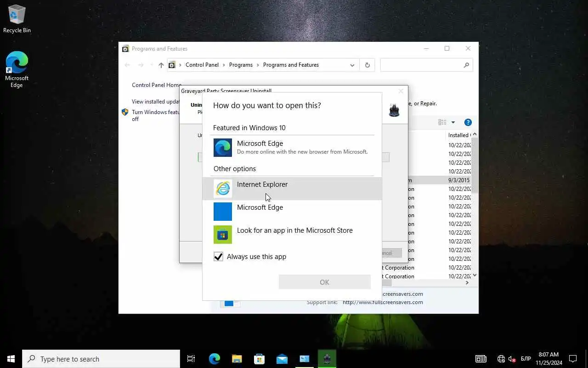Switch to Graveyard Party uninstaller taskbar item
This screenshot has height=368, width=588.
[327, 359]
